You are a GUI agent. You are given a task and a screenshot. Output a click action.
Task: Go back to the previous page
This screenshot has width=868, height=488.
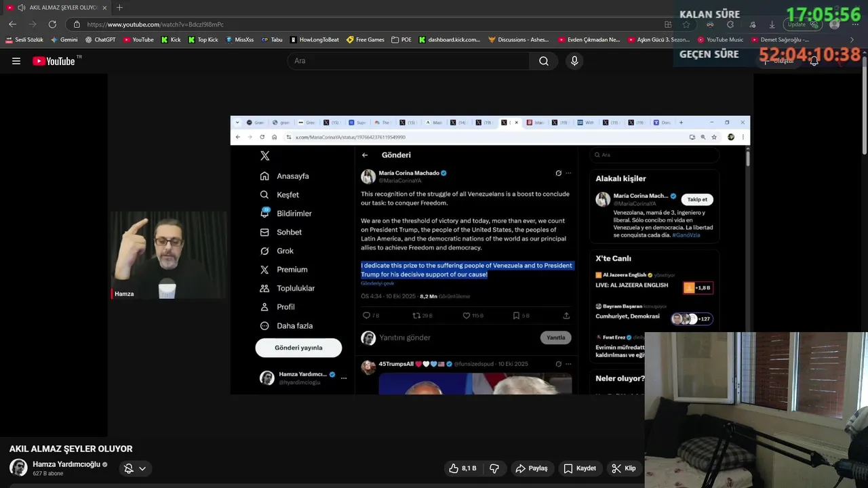[x=12, y=24]
